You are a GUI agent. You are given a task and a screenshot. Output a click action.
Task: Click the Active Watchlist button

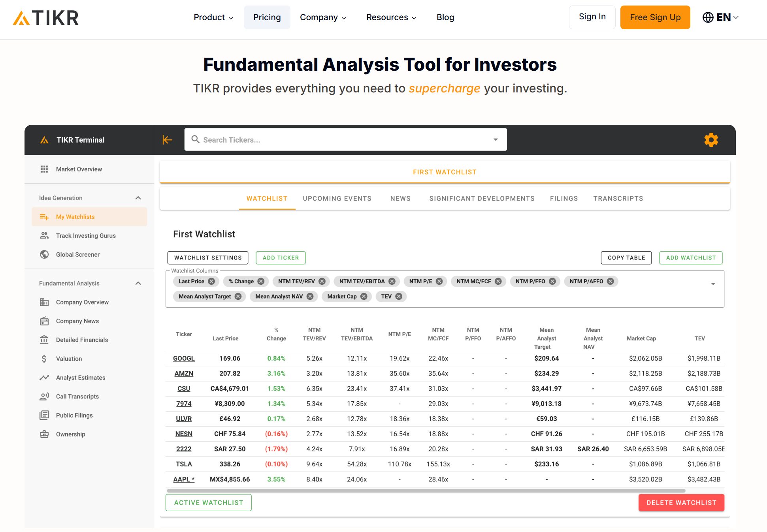tap(209, 503)
